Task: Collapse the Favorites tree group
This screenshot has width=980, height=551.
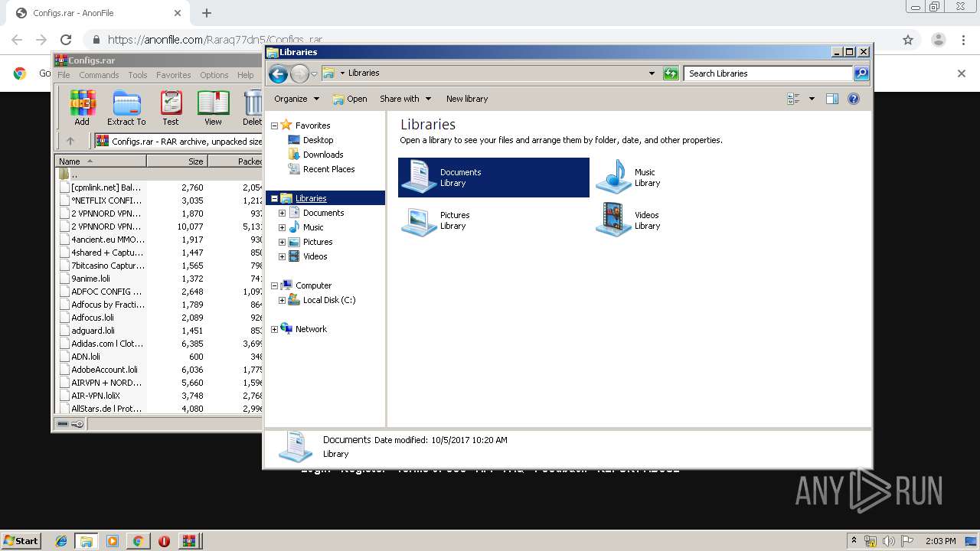Action: 275,126
